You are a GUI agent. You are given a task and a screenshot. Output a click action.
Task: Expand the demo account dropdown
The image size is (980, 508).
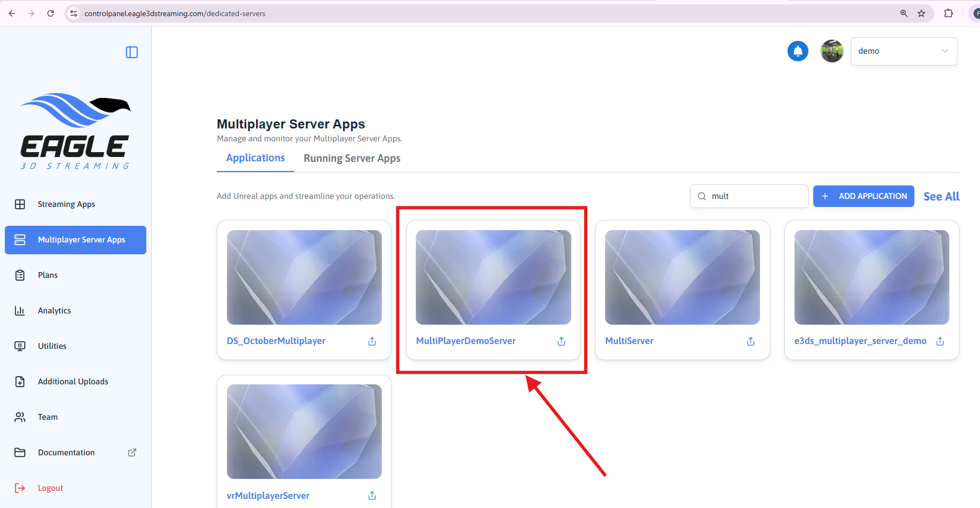click(904, 51)
